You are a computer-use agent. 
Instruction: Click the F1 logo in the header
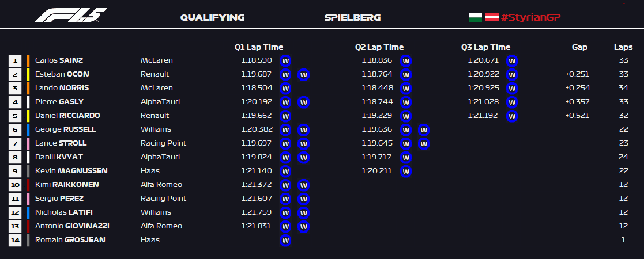(x=71, y=16)
